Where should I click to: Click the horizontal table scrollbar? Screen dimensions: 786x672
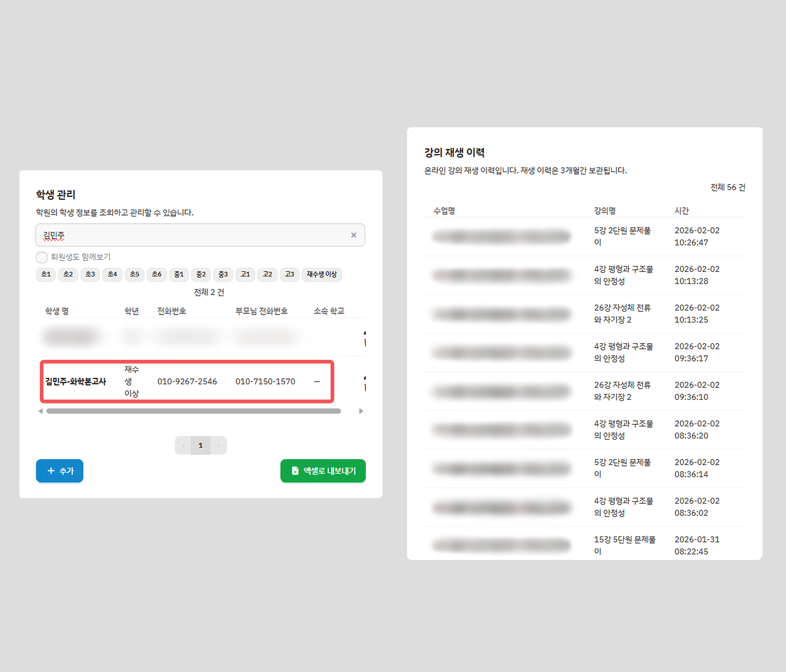(193, 411)
